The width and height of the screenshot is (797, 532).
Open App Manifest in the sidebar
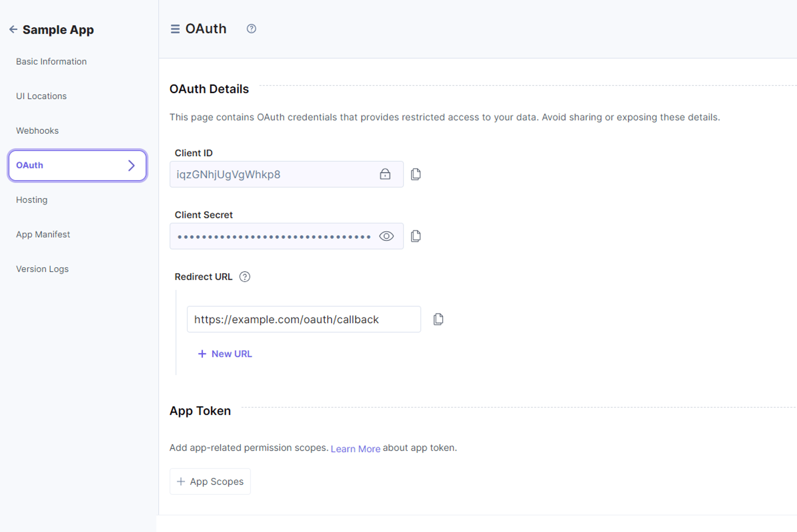tap(43, 235)
